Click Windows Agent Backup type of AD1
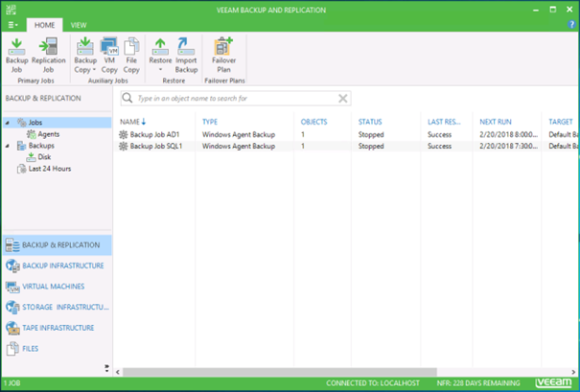This screenshot has width=580, height=392. coord(239,134)
